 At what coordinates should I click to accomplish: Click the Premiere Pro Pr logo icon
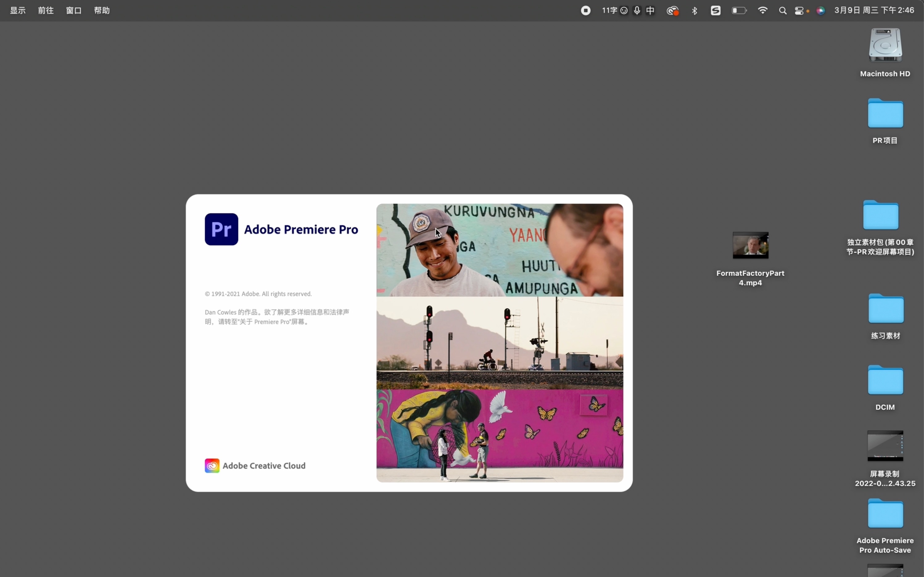pos(221,229)
